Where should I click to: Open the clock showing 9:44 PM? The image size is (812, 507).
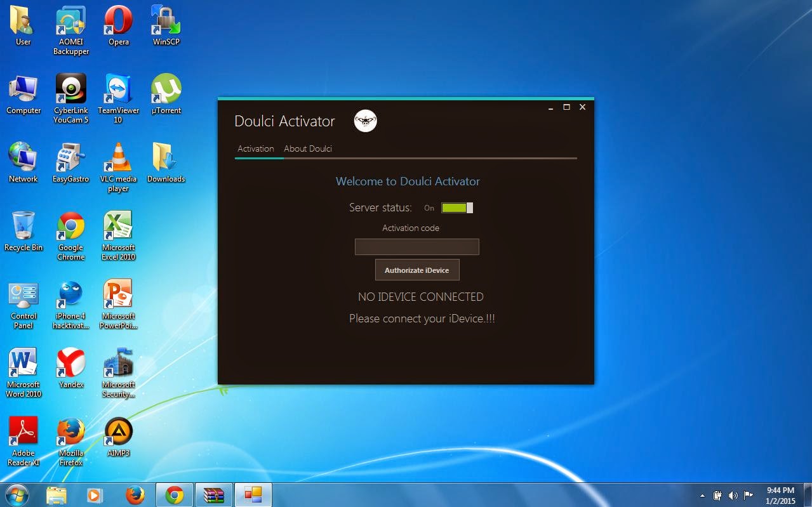[780, 495]
